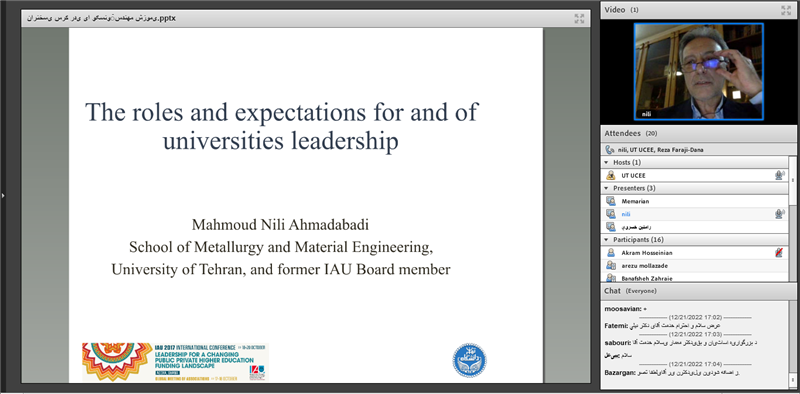Image resolution: width=800 pixels, height=394 pixels.
Task: Click the left edge panel expand arrow
Action: [x=3, y=194]
